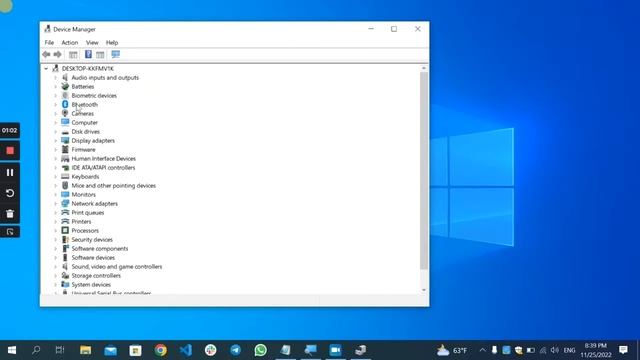Collapse the DESKTOP root node
The width and height of the screenshot is (640, 360).
[x=46, y=69]
